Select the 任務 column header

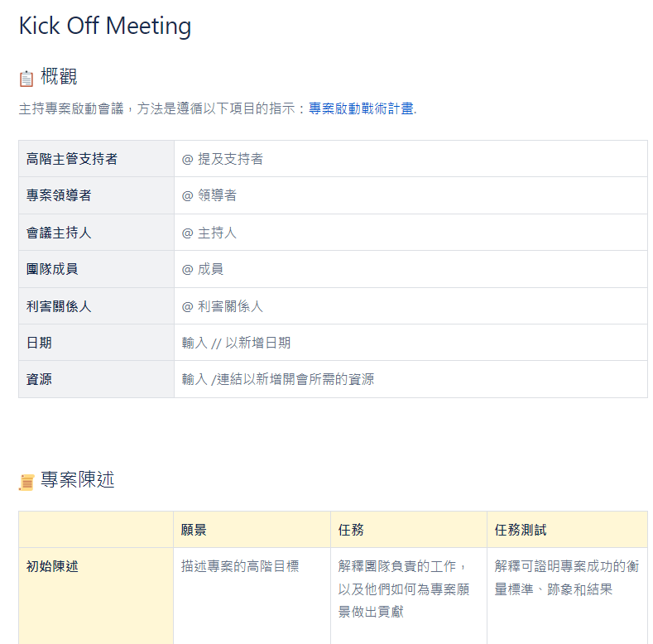click(x=351, y=530)
